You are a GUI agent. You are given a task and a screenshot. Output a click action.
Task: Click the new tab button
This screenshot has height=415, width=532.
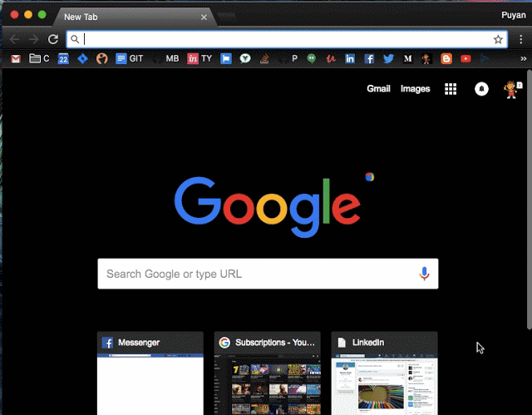coord(226,16)
